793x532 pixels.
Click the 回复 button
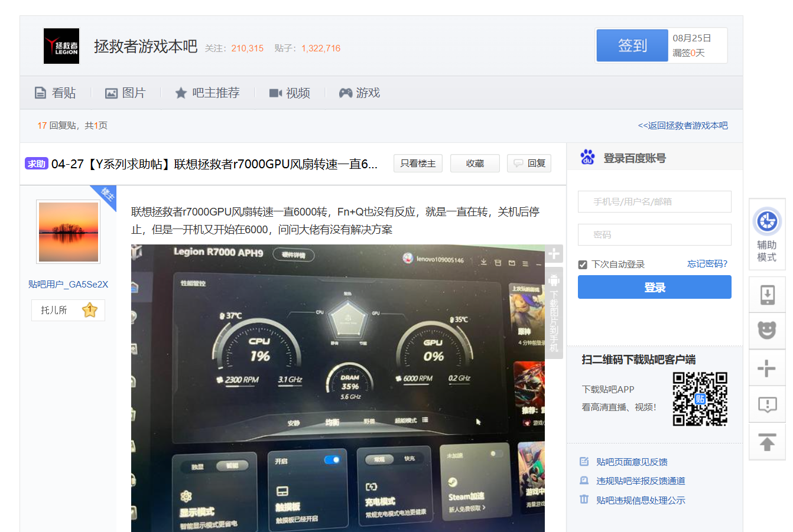[529, 164]
